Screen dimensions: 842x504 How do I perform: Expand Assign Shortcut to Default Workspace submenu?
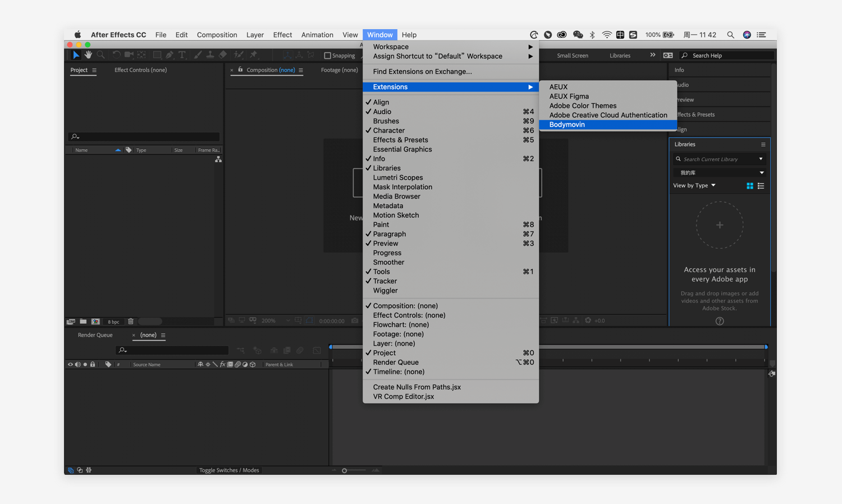pyautogui.click(x=451, y=56)
